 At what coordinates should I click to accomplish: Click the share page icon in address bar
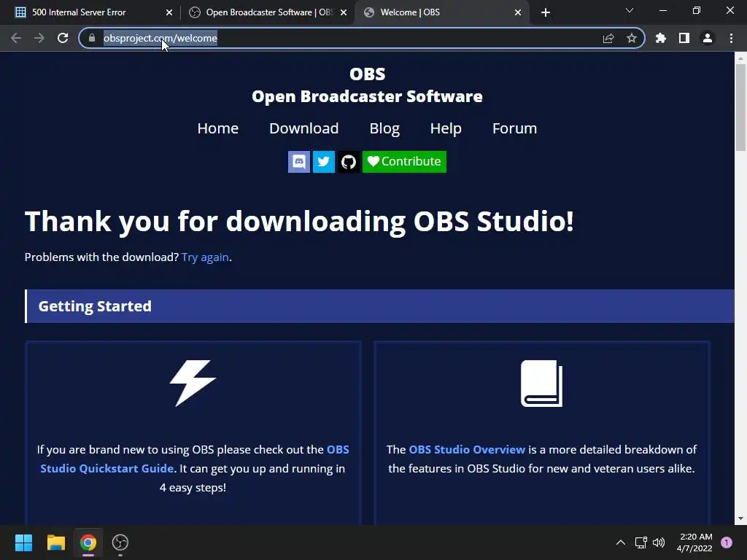608,38
